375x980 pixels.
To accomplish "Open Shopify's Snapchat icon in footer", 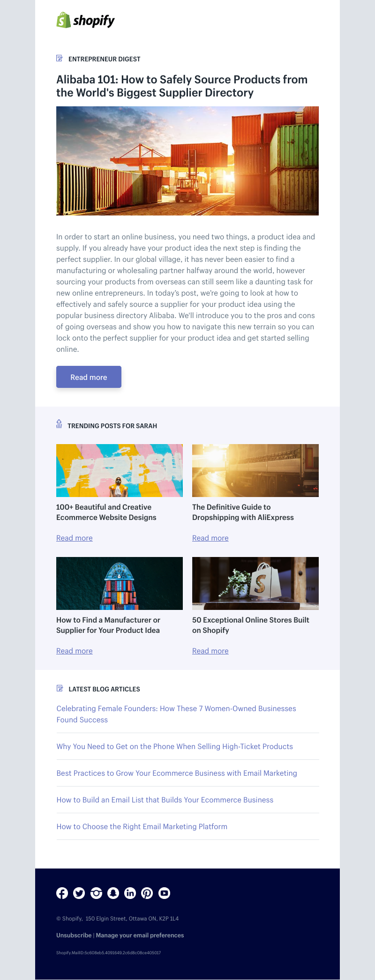I will pos(113,893).
